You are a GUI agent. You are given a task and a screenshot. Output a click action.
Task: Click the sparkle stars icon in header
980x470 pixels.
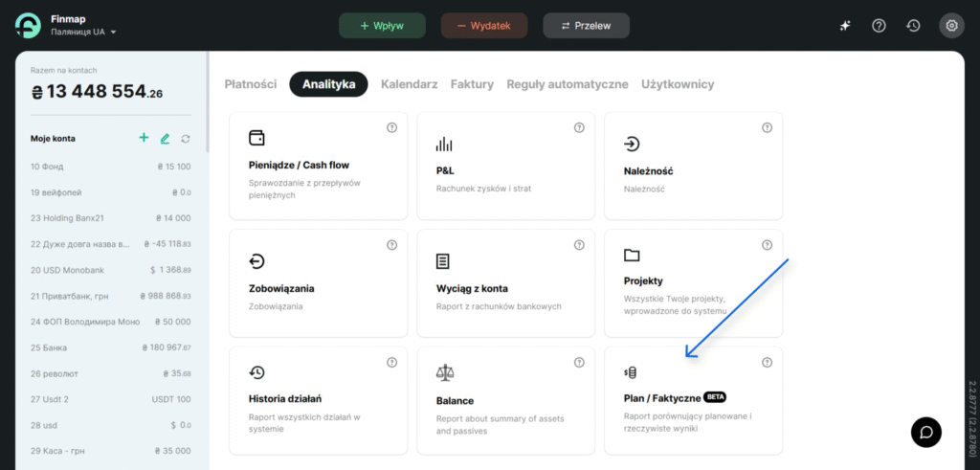click(845, 26)
